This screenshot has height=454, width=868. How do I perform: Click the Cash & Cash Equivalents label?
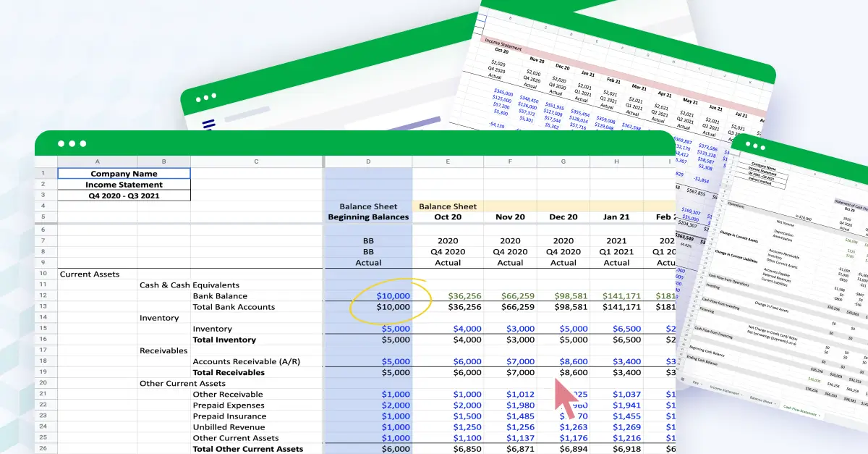pos(190,285)
